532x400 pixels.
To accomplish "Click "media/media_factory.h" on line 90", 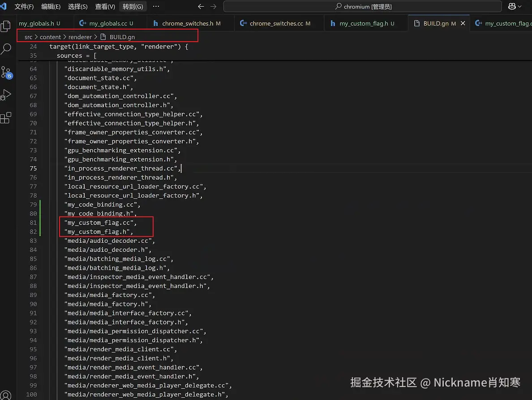I will click(106, 304).
